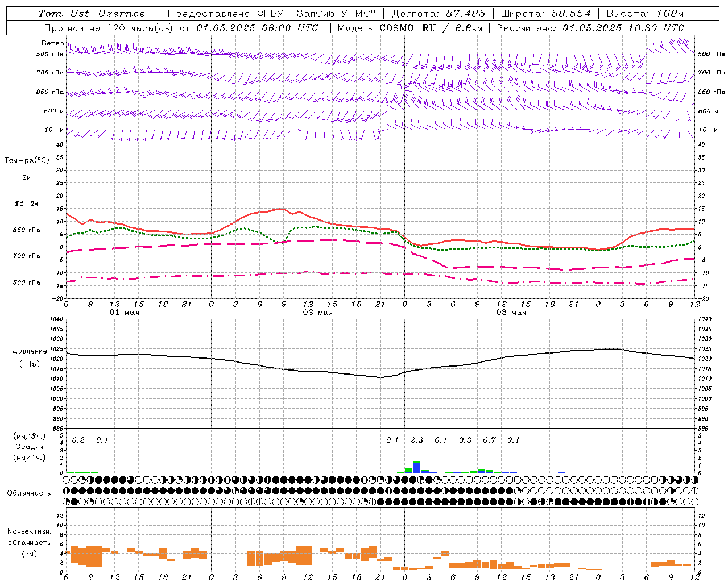Click the Тем-ра(°C) panel label
This screenshot has width=728, height=582.
pyautogui.click(x=27, y=161)
